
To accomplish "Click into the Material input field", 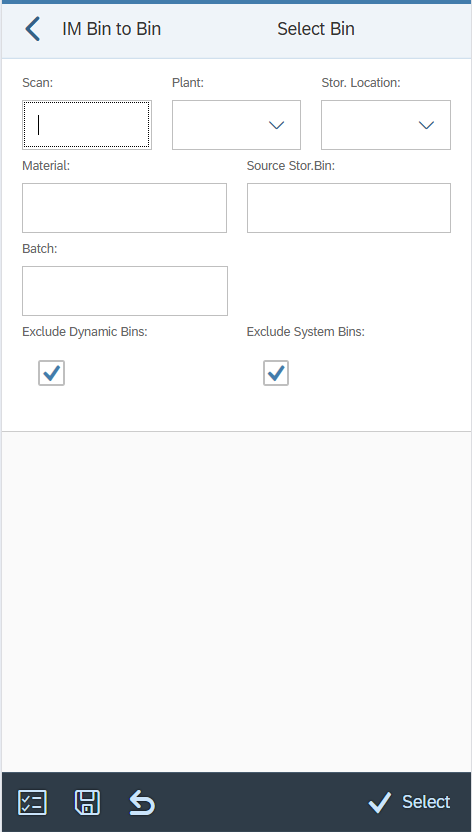I will click(124, 208).
